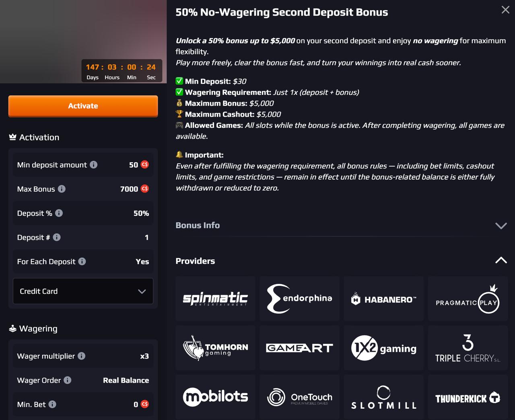
Task: Click the Deposit # info icon
Action: click(x=57, y=237)
